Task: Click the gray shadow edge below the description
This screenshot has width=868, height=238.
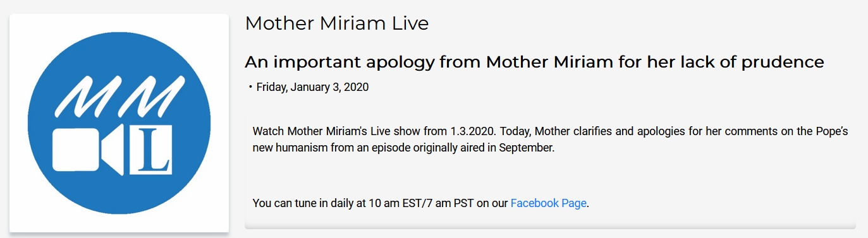Action: point(550,225)
